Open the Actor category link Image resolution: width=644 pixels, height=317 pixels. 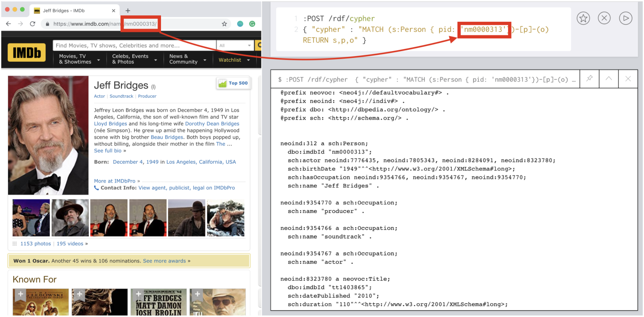click(99, 96)
